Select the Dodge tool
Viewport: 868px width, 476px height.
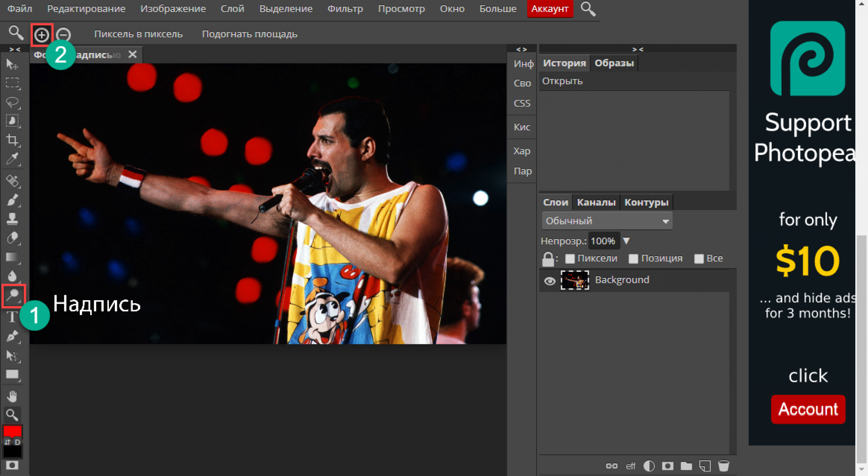coord(13,296)
